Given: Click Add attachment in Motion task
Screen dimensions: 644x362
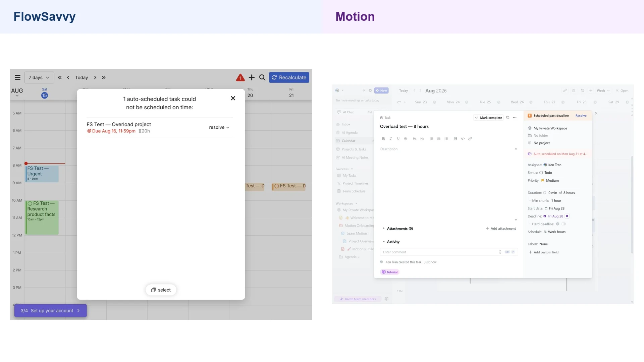Looking at the screenshot, I should (x=501, y=229).
